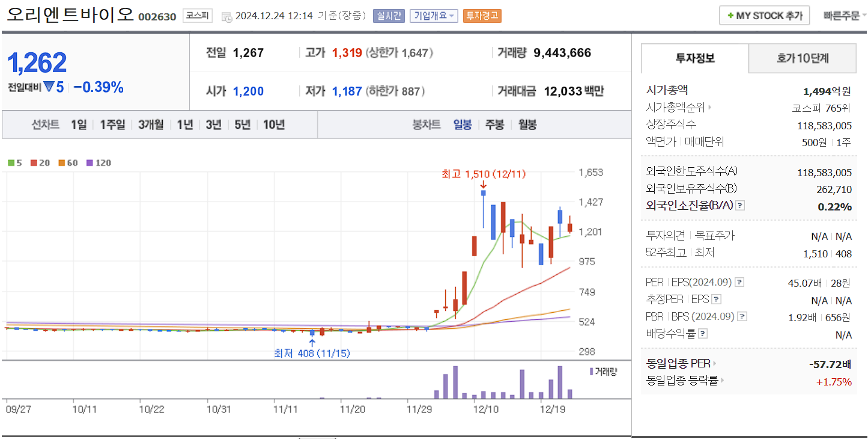Click the help icon next to 외국인소진율(B/A)
The image size is (868, 439).
(x=740, y=206)
